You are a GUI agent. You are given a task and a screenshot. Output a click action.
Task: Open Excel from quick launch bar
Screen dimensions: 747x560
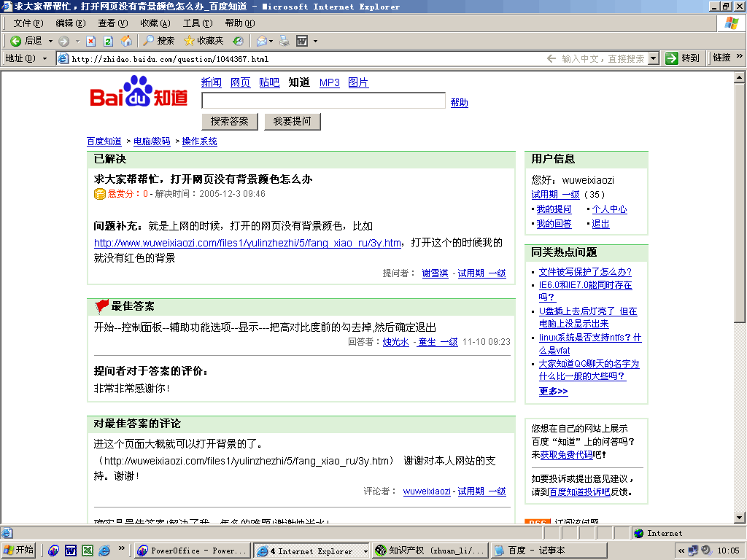coord(88,551)
